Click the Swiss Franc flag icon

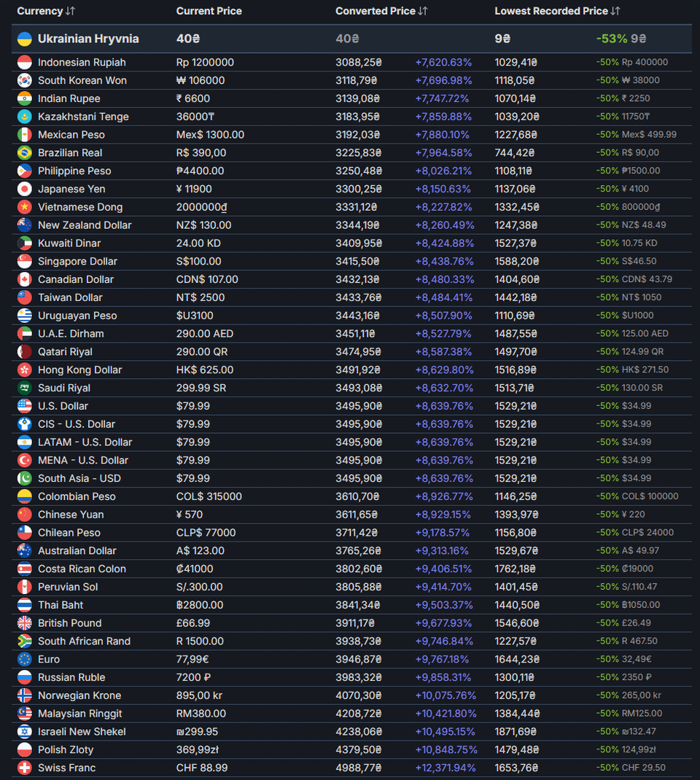click(25, 768)
